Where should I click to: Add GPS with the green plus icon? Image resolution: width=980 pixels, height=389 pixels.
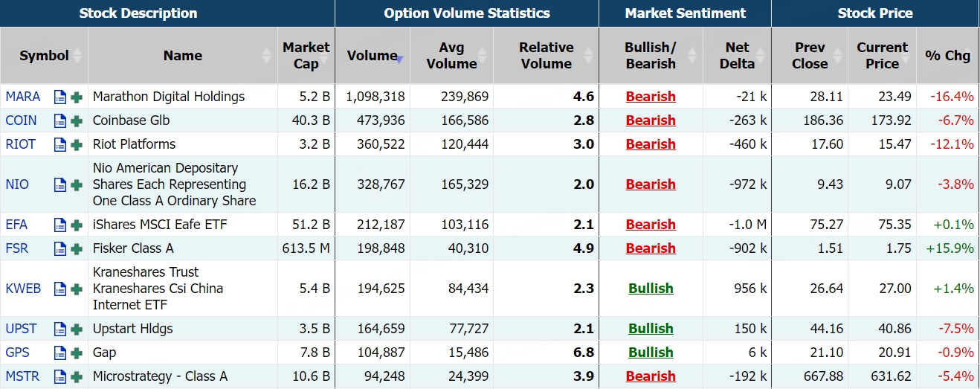tap(77, 353)
